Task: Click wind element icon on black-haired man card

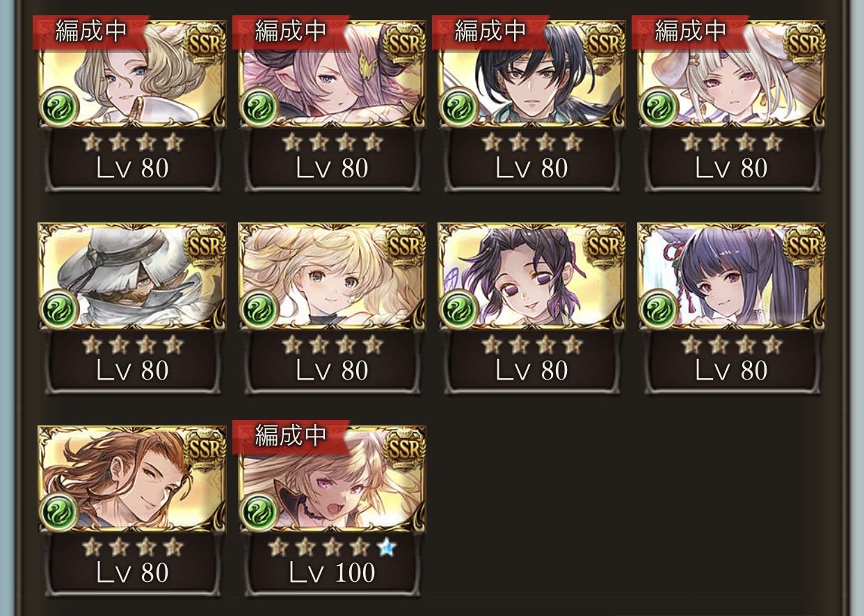Action: pos(458,106)
